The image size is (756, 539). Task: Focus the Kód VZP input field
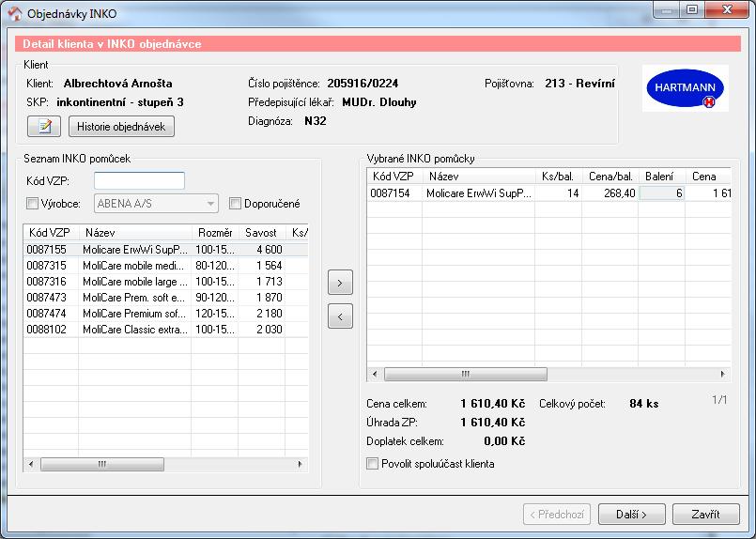139,181
